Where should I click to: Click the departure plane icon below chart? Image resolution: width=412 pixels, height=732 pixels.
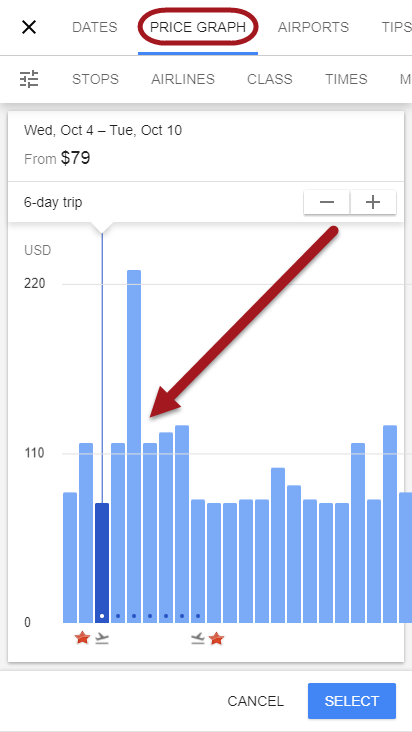[101, 638]
